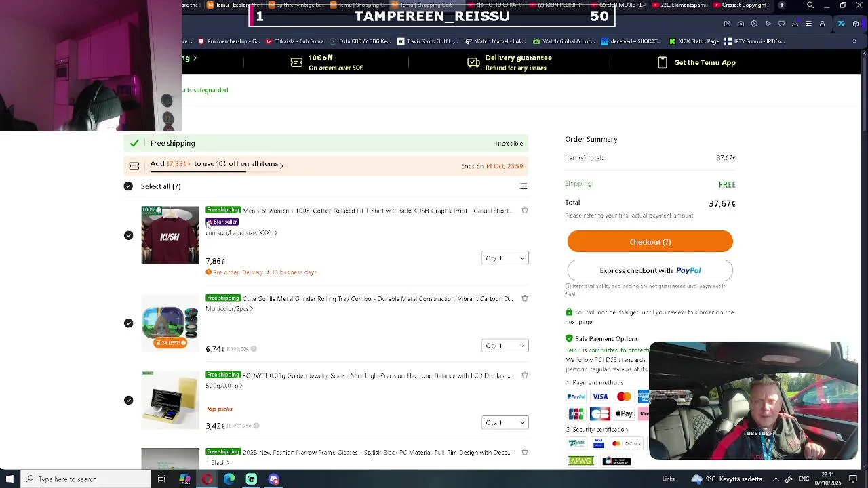868x488 pixels.
Task: Click the phone icon beside Get the Temu App
Action: 663,62
